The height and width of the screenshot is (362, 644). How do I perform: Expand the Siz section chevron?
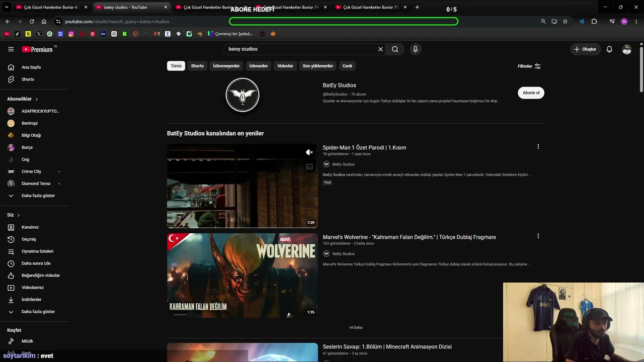pos(19,215)
